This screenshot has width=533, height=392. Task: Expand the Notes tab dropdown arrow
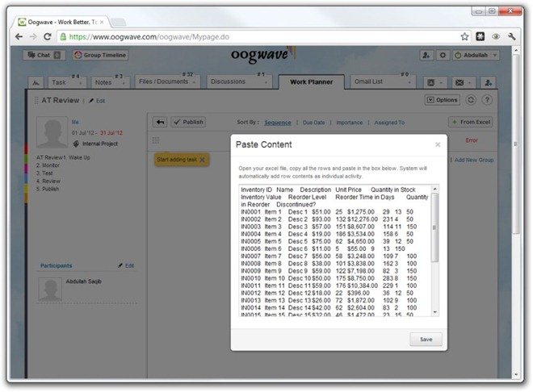(x=124, y=83)
